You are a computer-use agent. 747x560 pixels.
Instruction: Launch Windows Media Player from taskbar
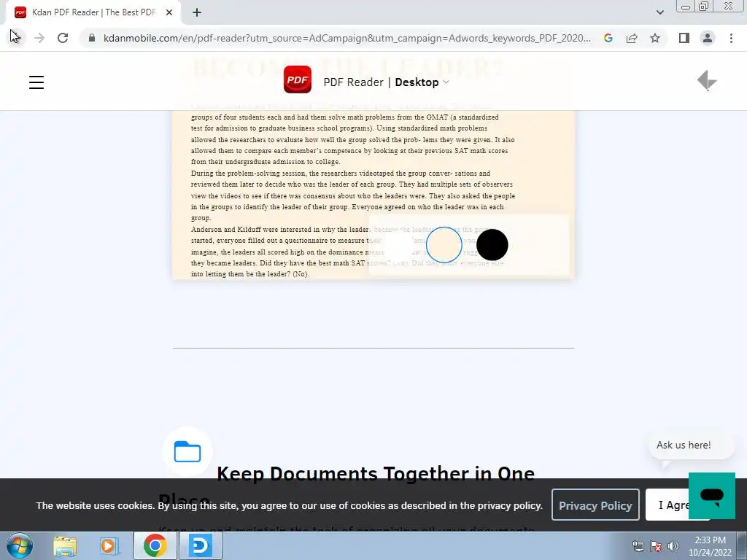click(109, 545)
